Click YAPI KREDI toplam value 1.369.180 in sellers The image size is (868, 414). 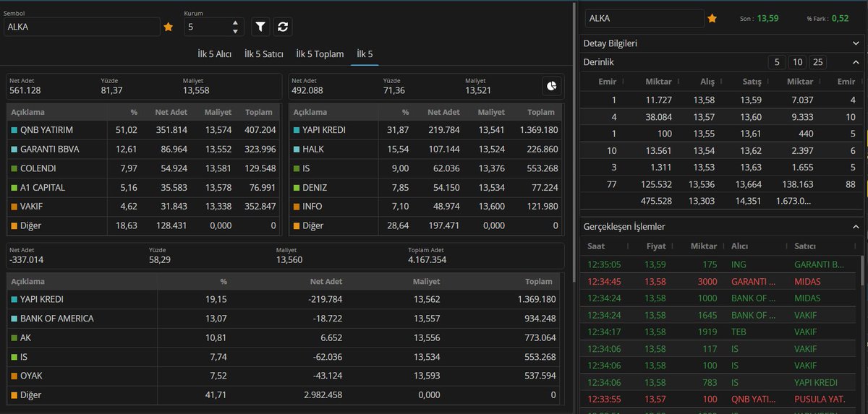click(x=538, y=130)
